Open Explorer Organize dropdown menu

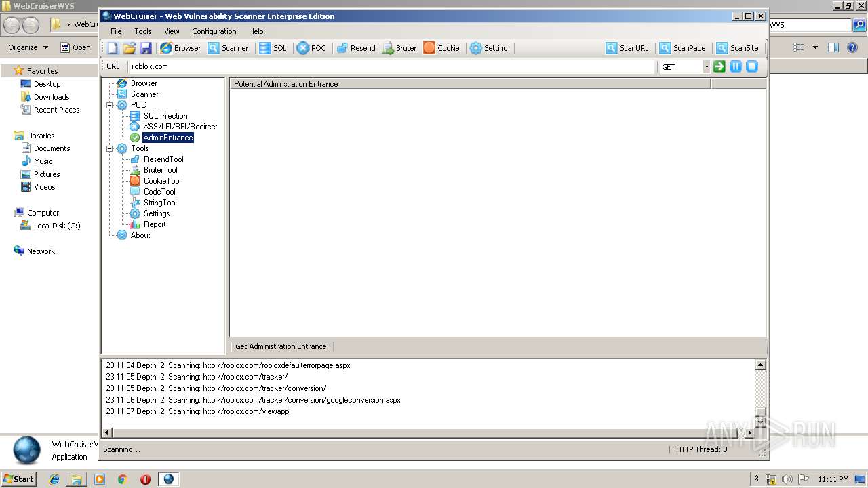click(28, 47)
